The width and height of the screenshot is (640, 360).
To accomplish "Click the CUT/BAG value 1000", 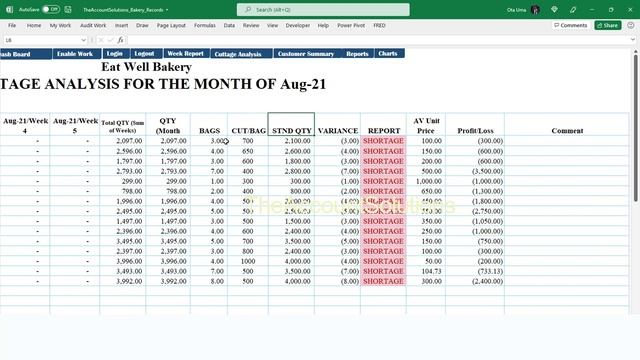I will click(x=248, y=261).
